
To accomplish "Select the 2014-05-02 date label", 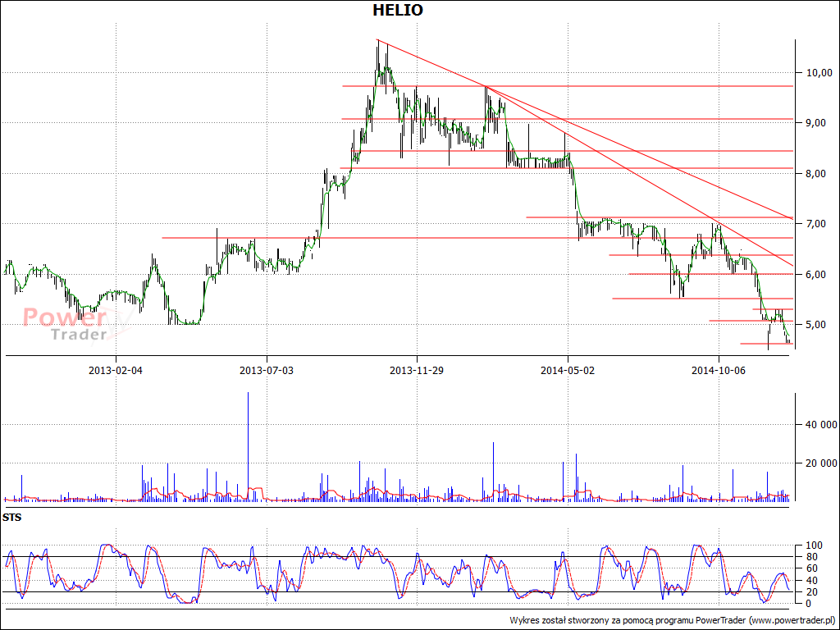I will [568, 370].
